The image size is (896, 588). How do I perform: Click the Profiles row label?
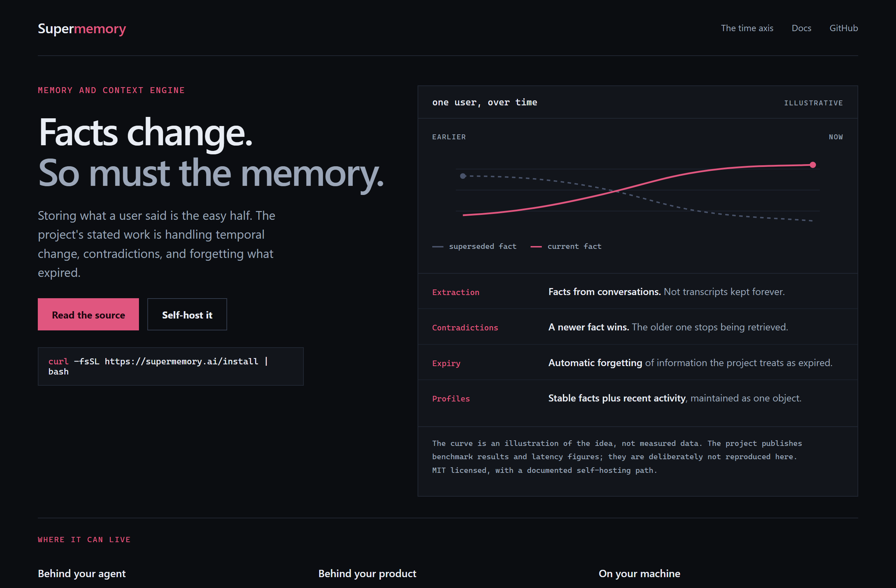point(451,399)
